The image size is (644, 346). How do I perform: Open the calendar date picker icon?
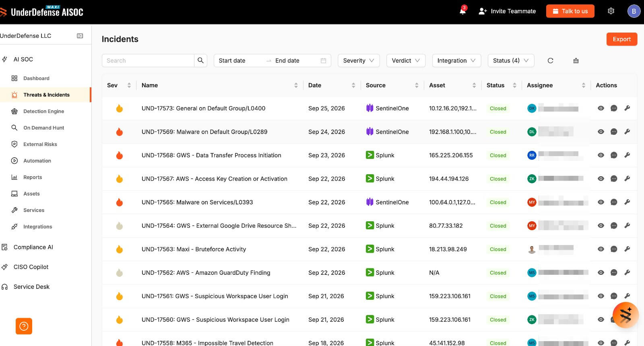323,60
